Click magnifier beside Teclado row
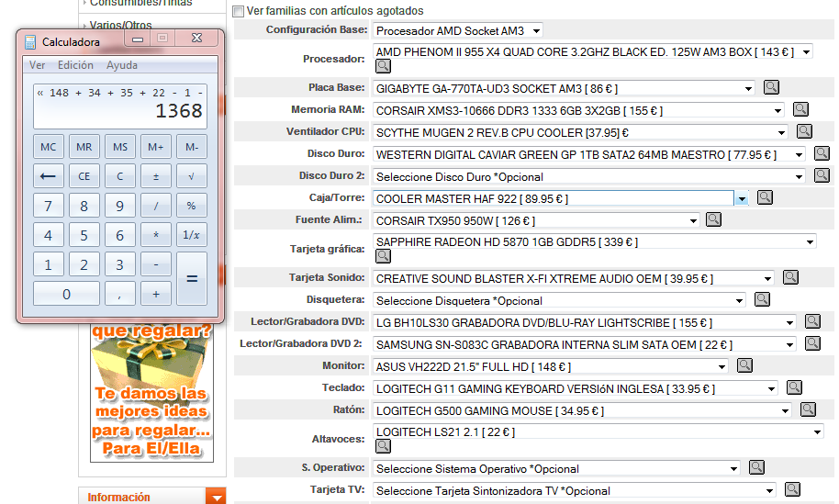 pos(795,387)
